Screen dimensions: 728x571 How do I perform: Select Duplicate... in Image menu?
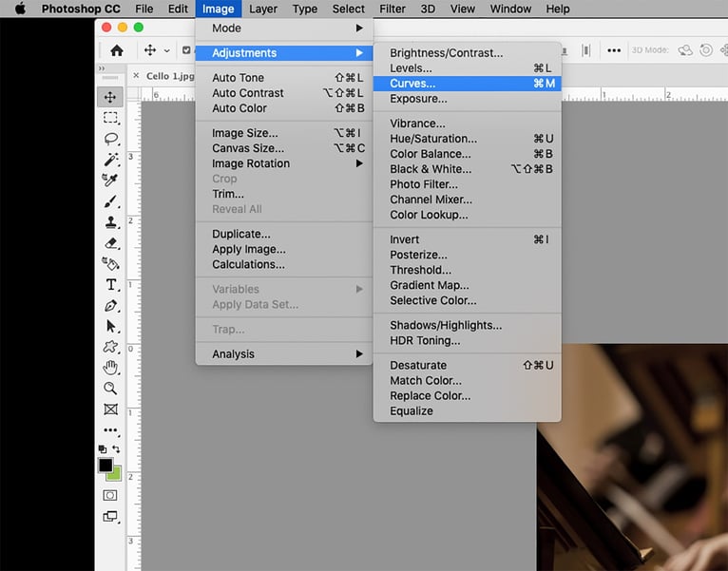(284, 234)
